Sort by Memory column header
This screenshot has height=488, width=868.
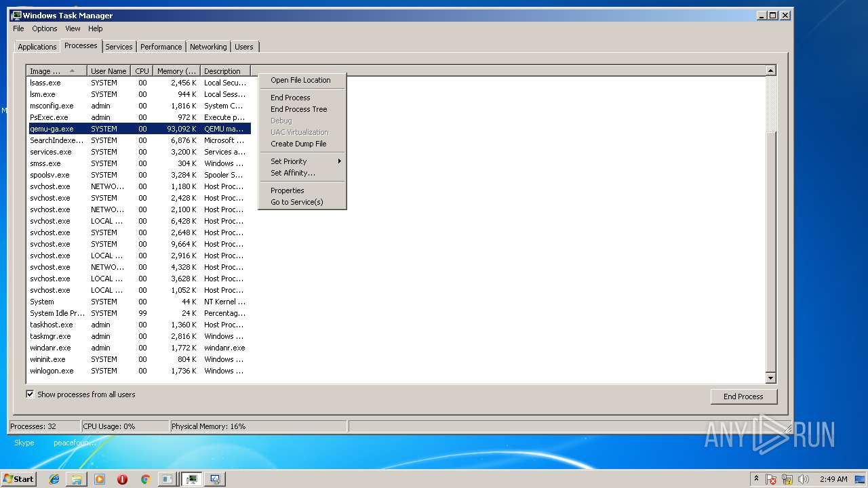tap(176, 70)
